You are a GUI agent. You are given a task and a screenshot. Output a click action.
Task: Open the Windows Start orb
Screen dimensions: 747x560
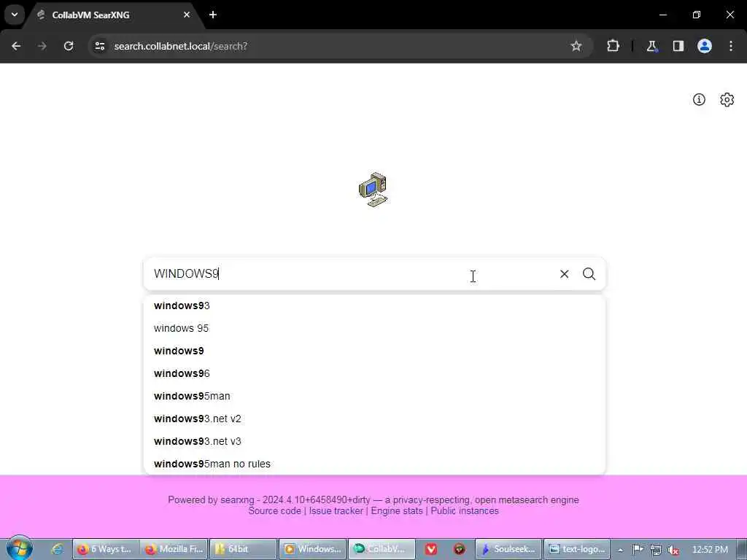coord(19,548)
